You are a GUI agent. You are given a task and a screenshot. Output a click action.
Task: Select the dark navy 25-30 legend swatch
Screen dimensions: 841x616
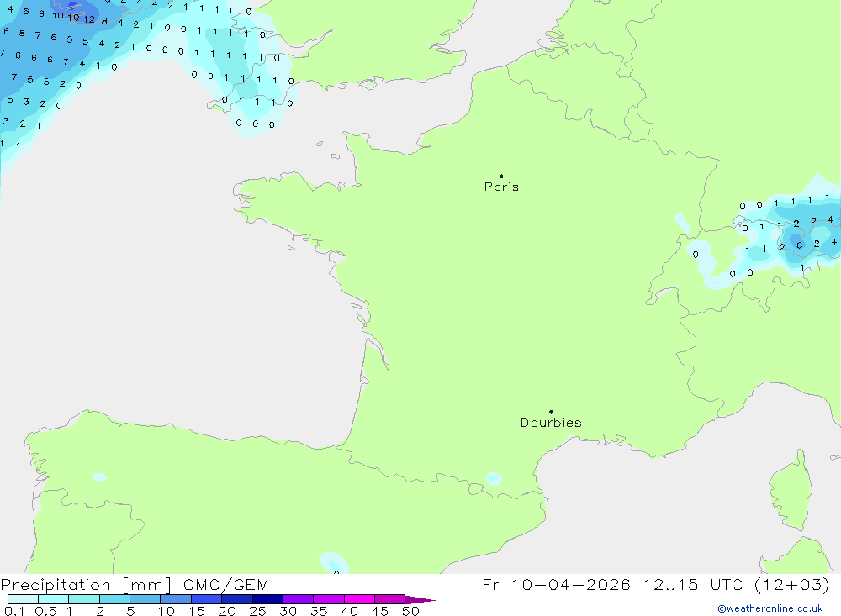click(267, 599)
